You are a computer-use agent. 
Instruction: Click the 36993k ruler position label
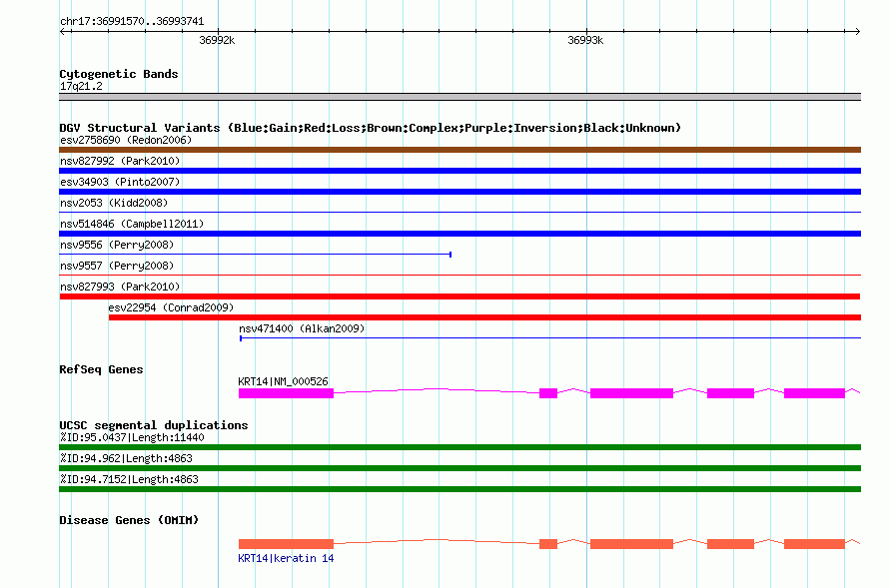[x=585, y=40]
